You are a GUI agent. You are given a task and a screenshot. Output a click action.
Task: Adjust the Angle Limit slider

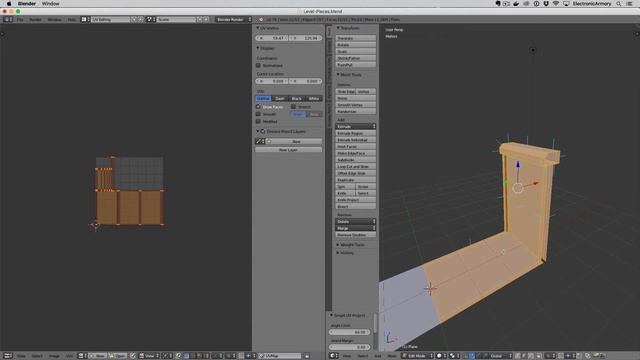349,332
